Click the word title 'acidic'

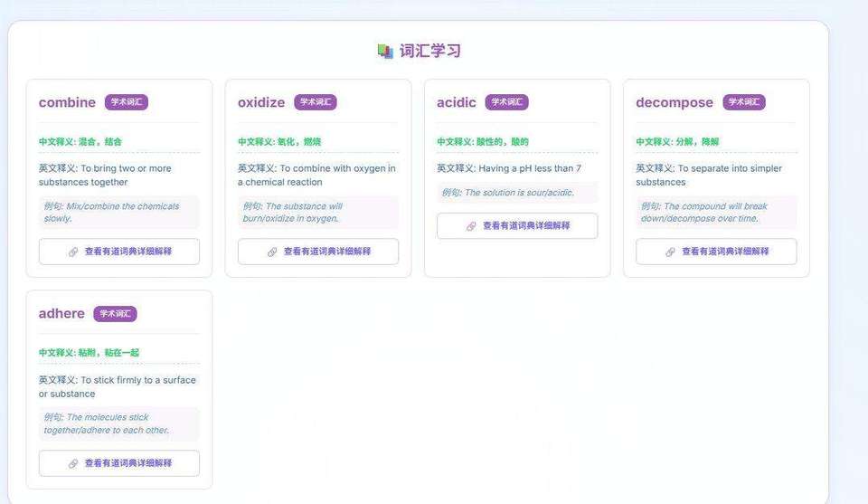[456, 102]
